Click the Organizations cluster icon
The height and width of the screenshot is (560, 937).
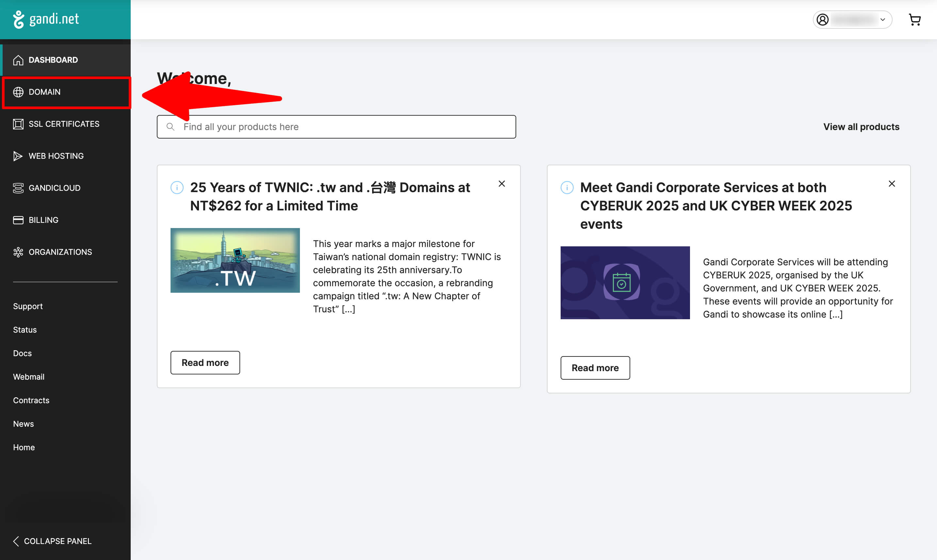click(18, 252)
